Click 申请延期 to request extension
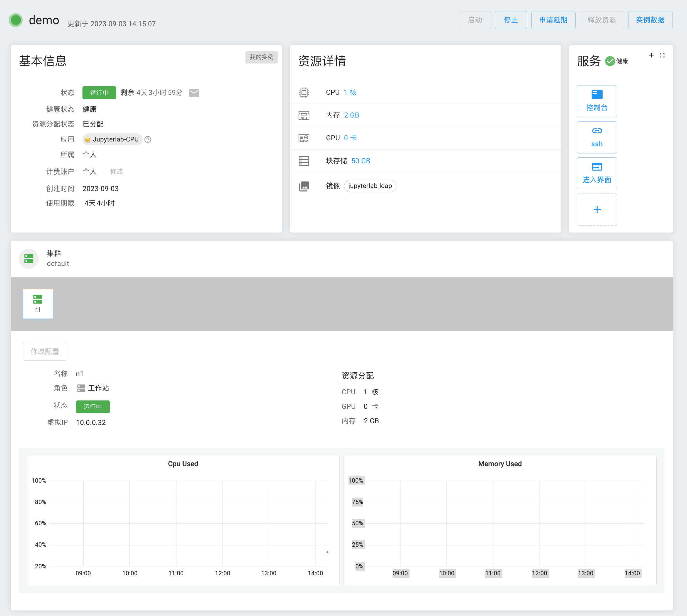This screenshot has height=616, width=687. [x=553, y=20]
